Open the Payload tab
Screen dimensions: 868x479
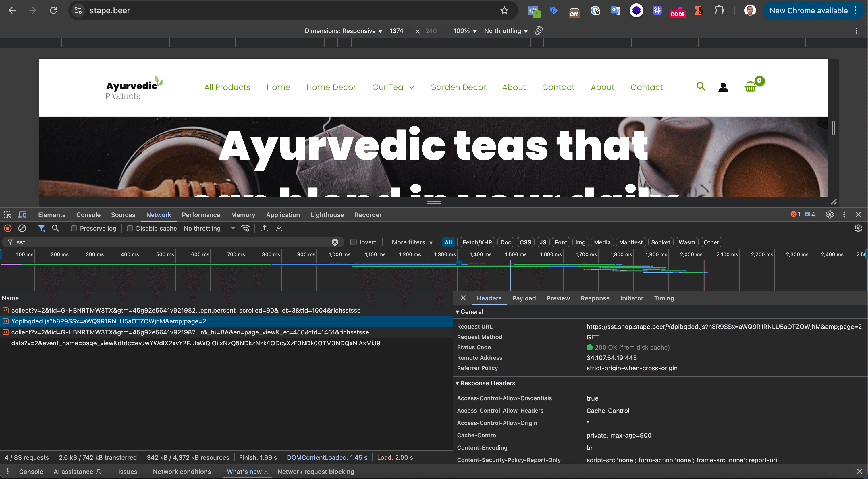coord(524,298)
